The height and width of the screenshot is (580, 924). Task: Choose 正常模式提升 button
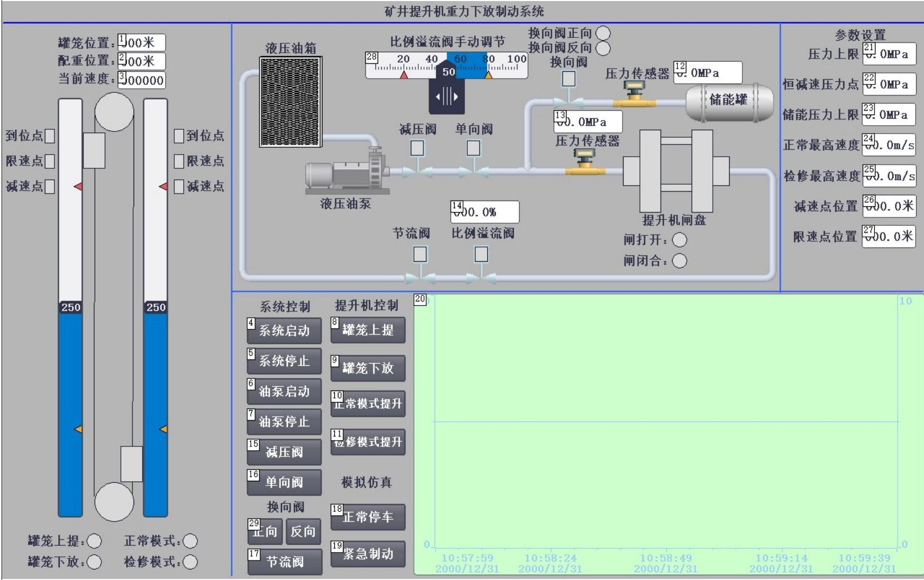(x=368, y=404)
